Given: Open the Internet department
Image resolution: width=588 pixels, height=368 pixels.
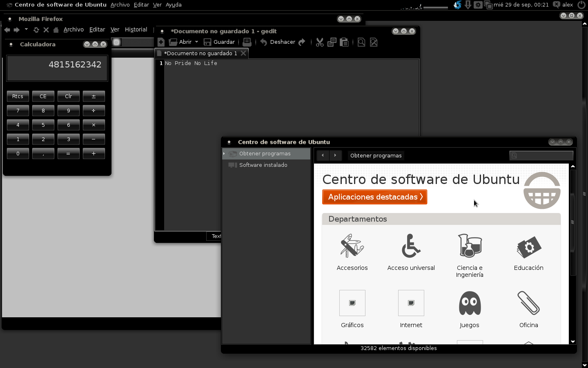Looking at the screenshot, I should coord(411,309).
